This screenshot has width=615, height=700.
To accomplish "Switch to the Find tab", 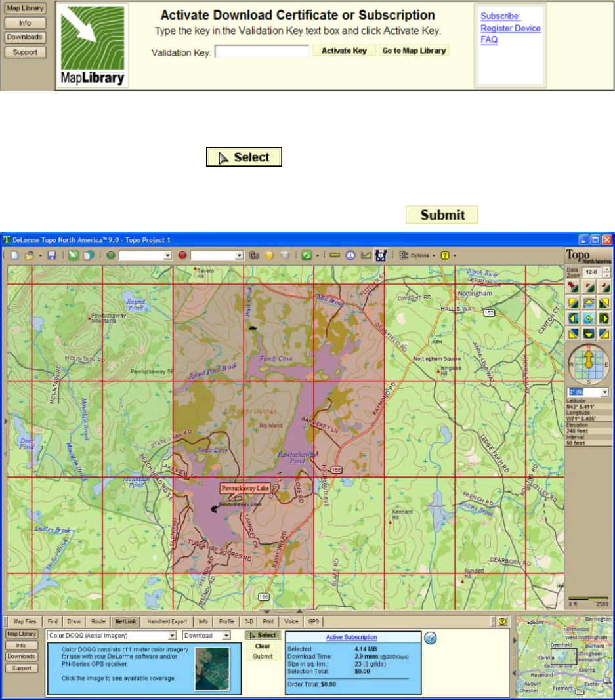I will click(53, 621).
